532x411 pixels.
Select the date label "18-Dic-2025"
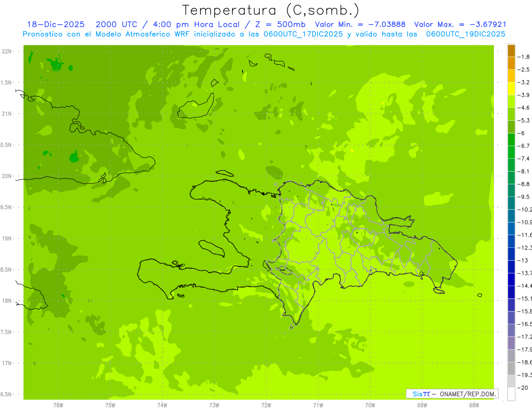[56, 24]
